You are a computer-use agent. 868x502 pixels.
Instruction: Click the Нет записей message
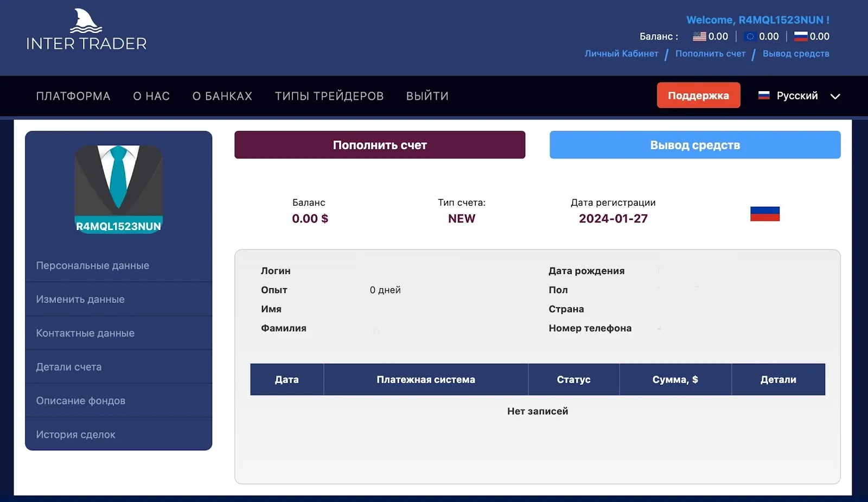[x=538, y=411]
